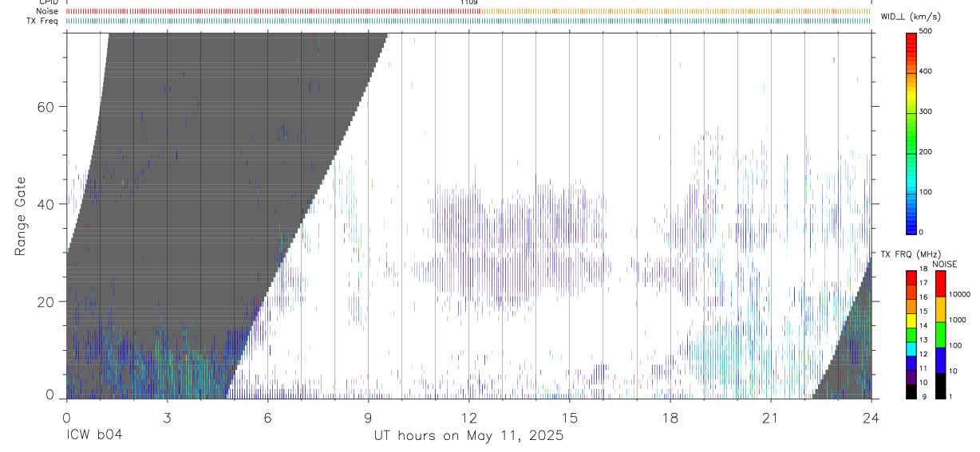Click the 10000 tick on the NOISE legend

tap(959, 294)
